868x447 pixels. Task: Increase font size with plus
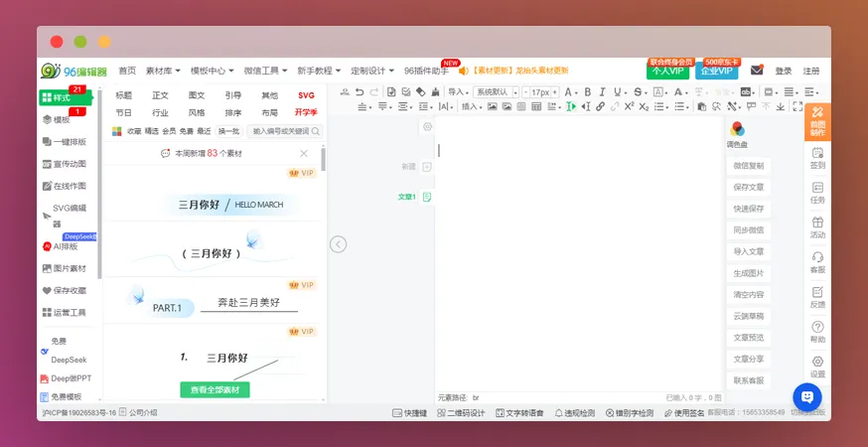(x=555, y=92)
